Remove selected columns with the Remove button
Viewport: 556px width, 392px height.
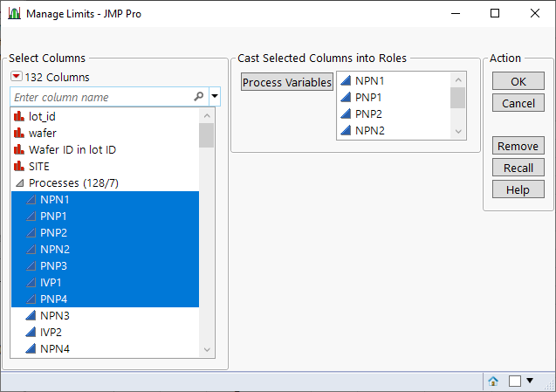pos(518,146)
